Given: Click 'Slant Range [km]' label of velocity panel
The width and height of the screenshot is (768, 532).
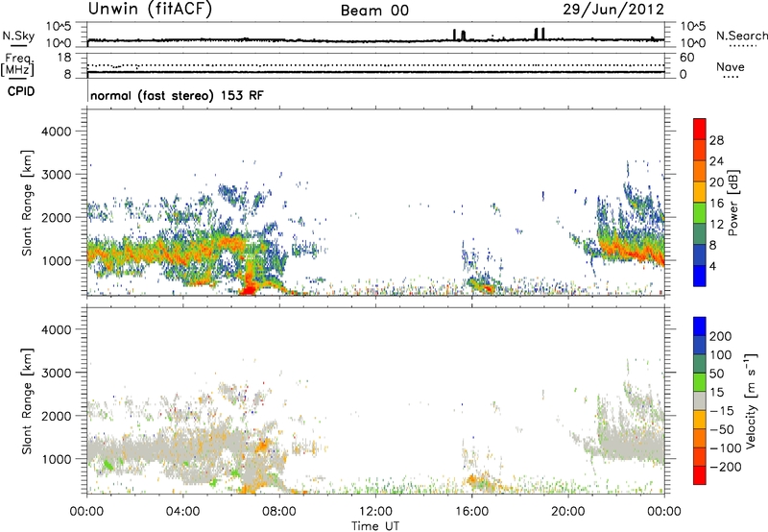Looking at the screenshot, I should (x=27, y=401).
